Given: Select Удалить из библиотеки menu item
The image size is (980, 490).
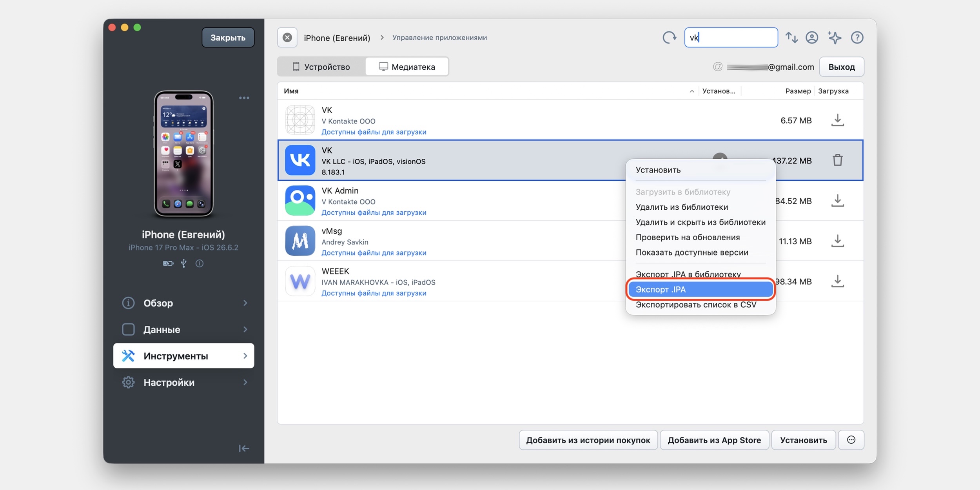Looking at the screenshot, I should [701, 207].
